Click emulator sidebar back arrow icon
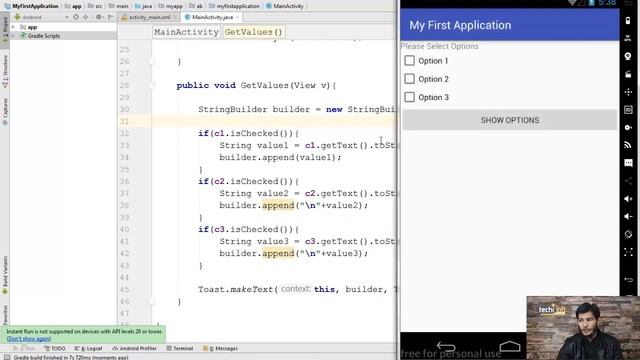Image resolution: width=640 pixels, height=360 pixels. [628, 280]
